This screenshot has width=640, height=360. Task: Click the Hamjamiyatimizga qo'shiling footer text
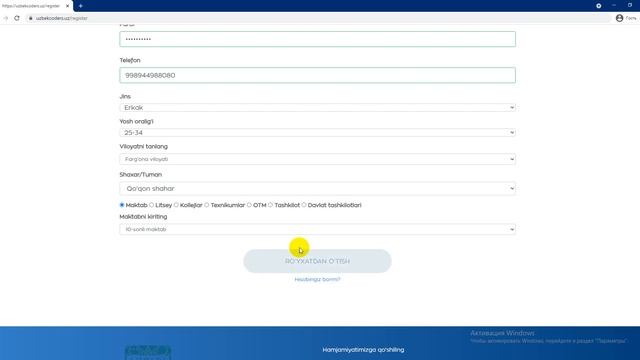point(363,350)
